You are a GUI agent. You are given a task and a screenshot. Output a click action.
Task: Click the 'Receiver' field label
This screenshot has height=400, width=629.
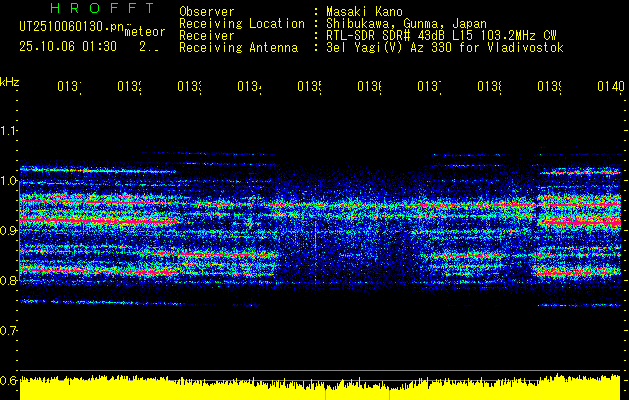click(207, 36)
